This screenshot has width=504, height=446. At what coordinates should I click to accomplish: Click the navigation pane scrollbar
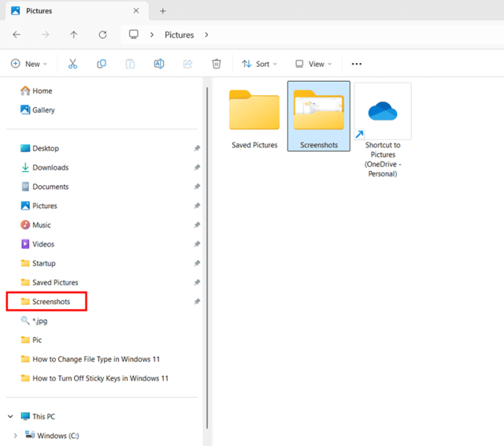pos(207,258)
